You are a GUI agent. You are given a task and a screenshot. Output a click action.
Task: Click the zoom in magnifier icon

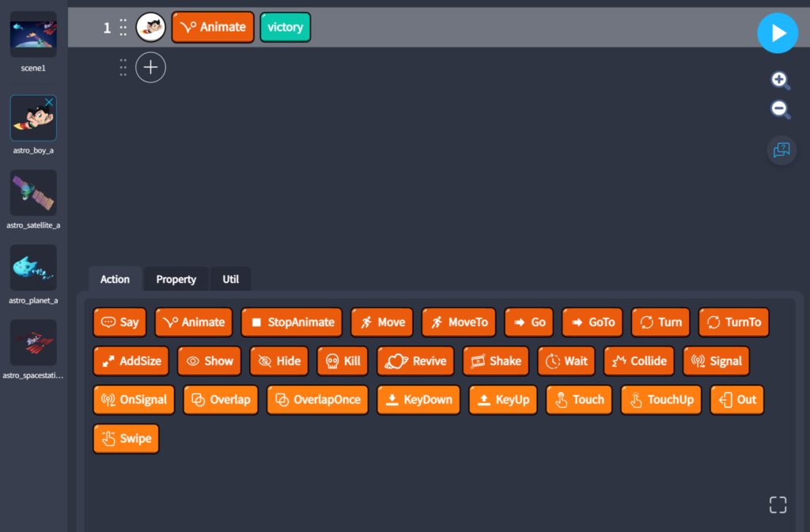coord(781,81)
